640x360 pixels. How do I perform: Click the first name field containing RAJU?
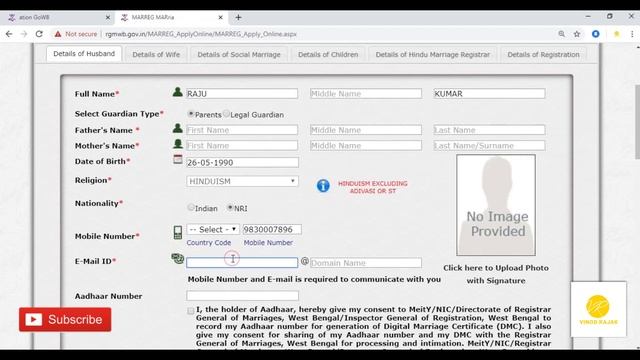pyautogui.click(x=242, y=93)
